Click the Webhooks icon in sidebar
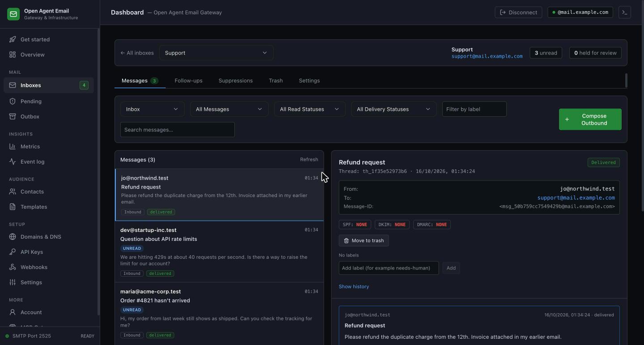 13,267
